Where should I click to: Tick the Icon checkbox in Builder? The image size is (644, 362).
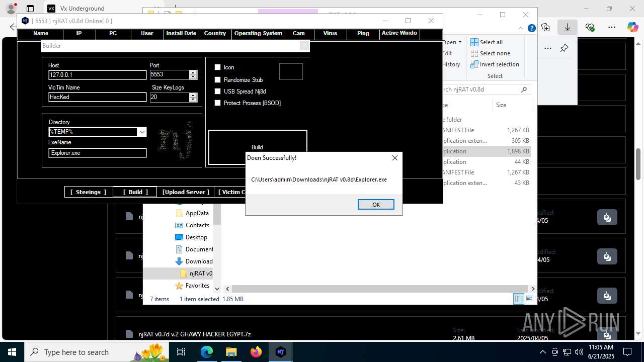tap(218, 67)
